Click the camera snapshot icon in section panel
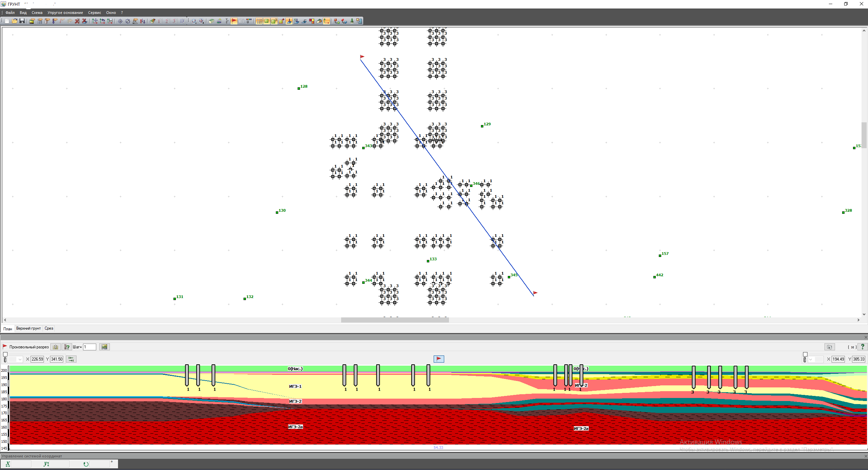868x470 pixels. 829,347
